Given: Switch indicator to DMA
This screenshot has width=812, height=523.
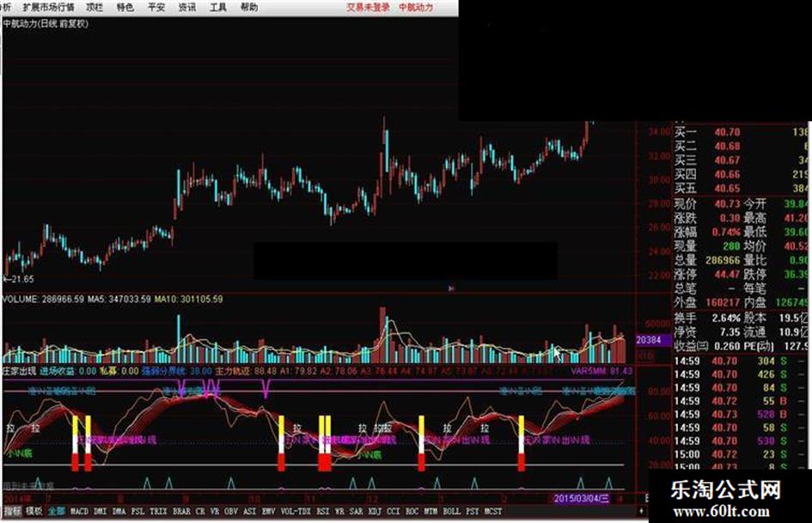Looking at the screenshot, I should pyautogui.click(x=119, y=511).
